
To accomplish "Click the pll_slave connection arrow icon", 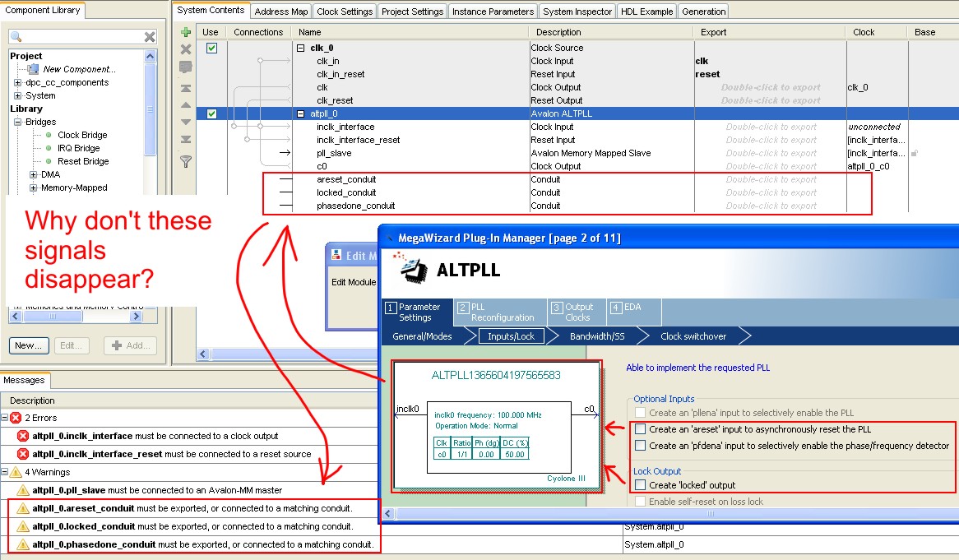I will click(x=285, y=153).
